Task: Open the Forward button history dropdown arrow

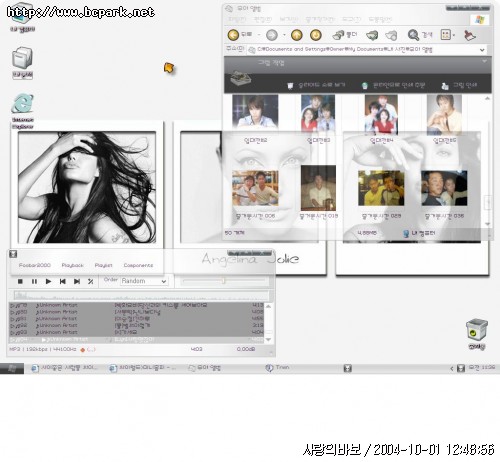Action: point(284,35)
